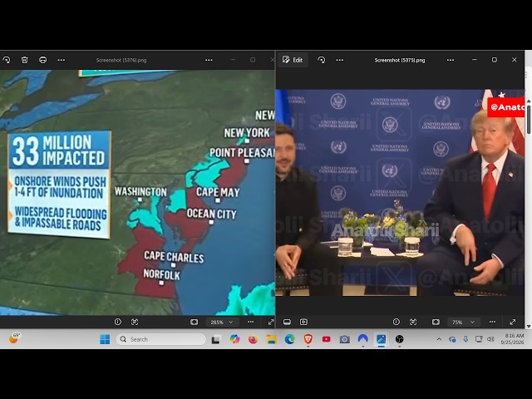Print the image in left Photos window
Image resolution: width=532 pixels, height=399 pixels.
(42, 60)
